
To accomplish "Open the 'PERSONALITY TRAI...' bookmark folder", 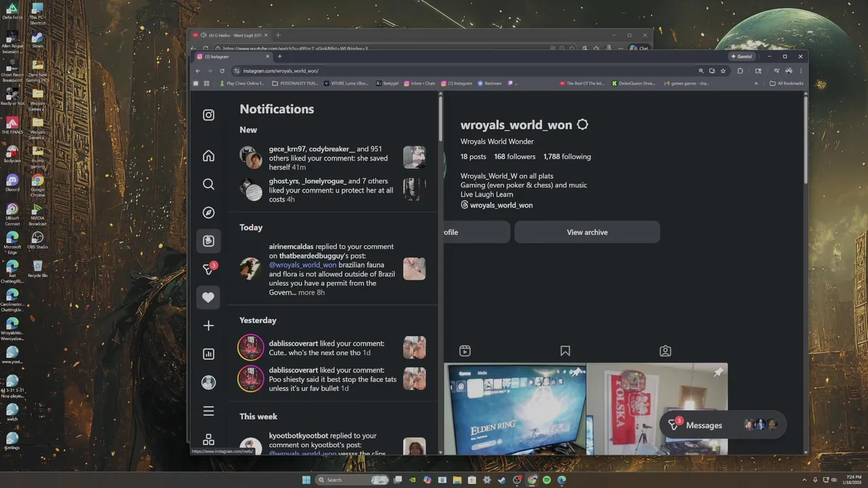I will (x=294, y=83).
